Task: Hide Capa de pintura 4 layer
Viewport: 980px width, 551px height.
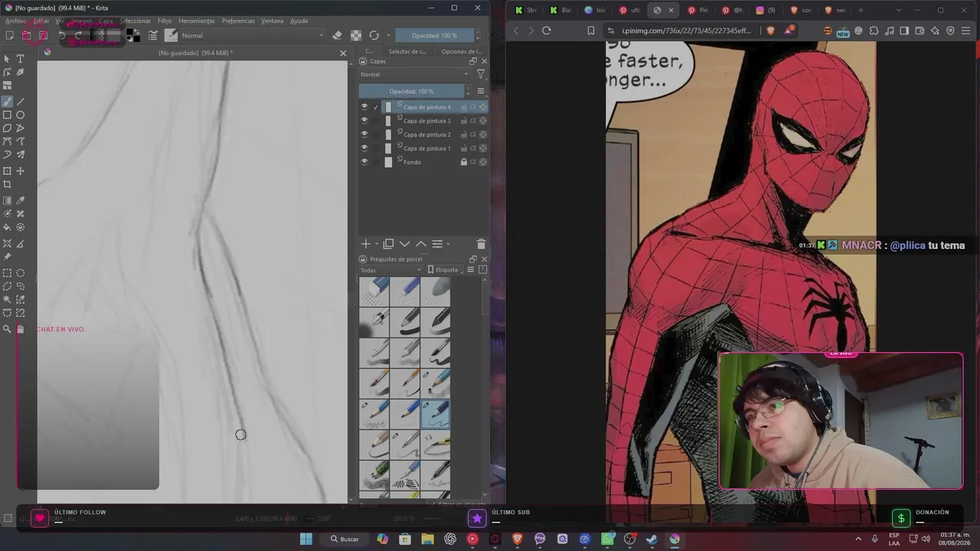Action: click(364, 107)
